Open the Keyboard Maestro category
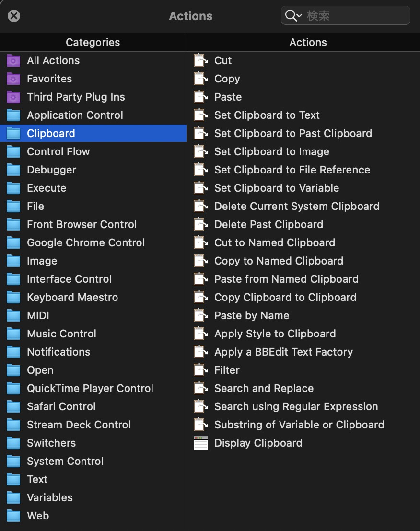The image size is (420, 531). (93, 297)
